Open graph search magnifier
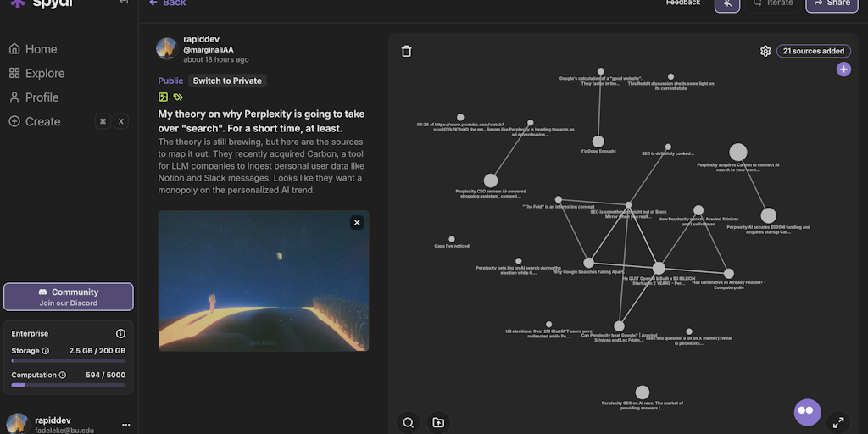Screen dimensions: 868x434 [x=408, y=423]
